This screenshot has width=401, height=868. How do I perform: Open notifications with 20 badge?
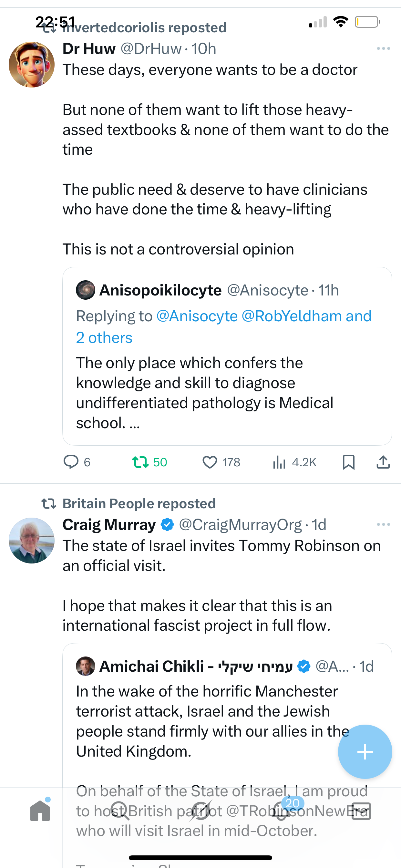281,811
